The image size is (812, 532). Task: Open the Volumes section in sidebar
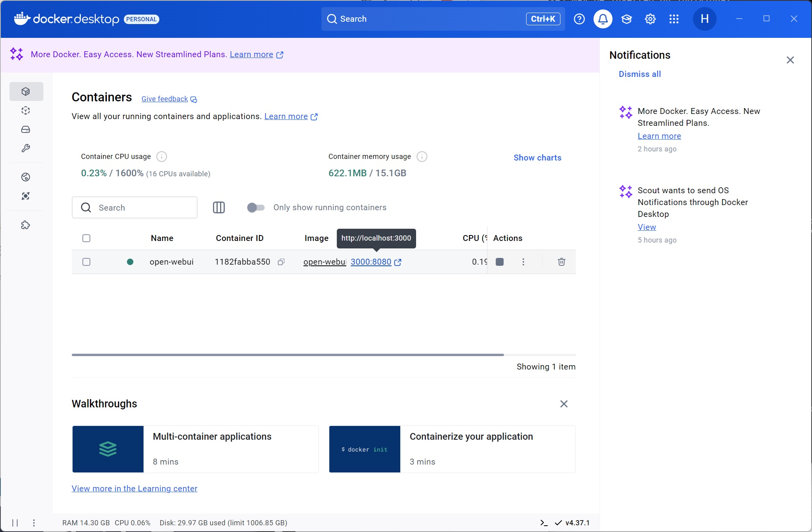tap(26, 129)
